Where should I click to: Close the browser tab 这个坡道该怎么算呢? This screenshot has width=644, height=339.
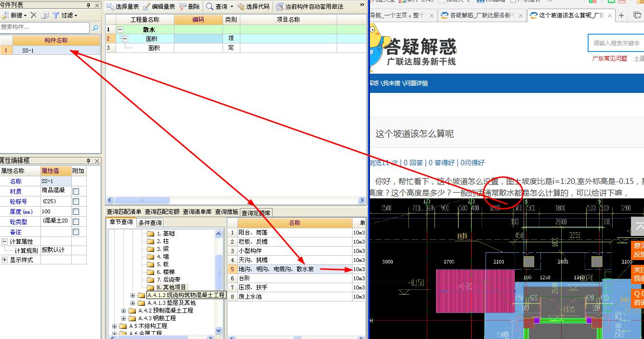(x=610, y=15)
